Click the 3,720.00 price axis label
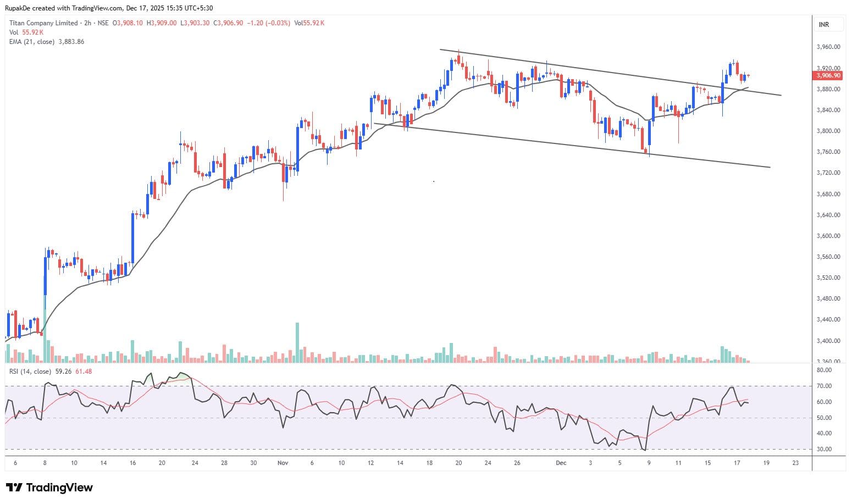Image resolution: width=852 pixels, height=504 pixels. [x=828, y=173]
